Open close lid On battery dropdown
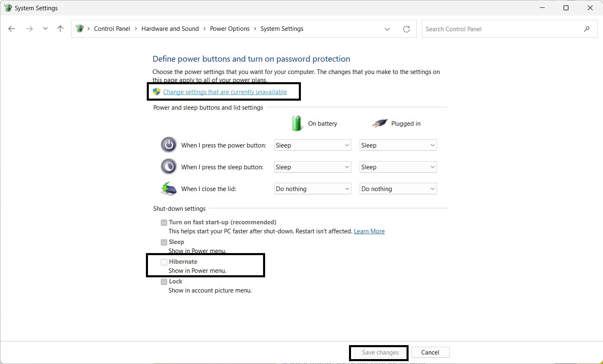The height and width of the screenshot is (364, 603). (x=312, y=189)
